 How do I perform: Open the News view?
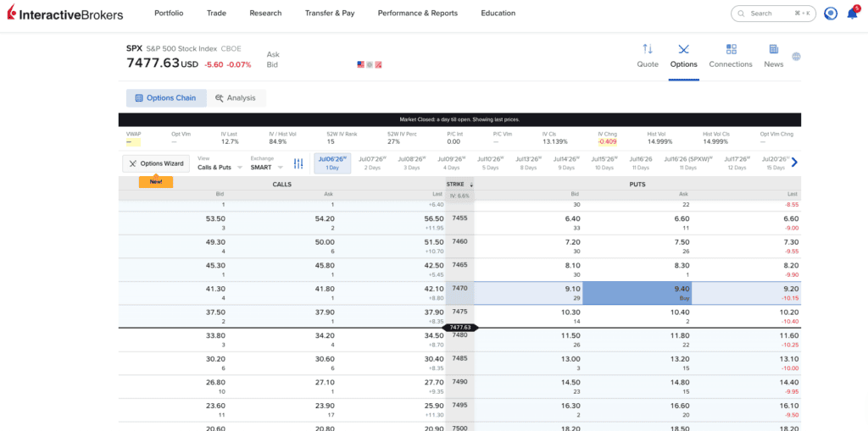773,56
